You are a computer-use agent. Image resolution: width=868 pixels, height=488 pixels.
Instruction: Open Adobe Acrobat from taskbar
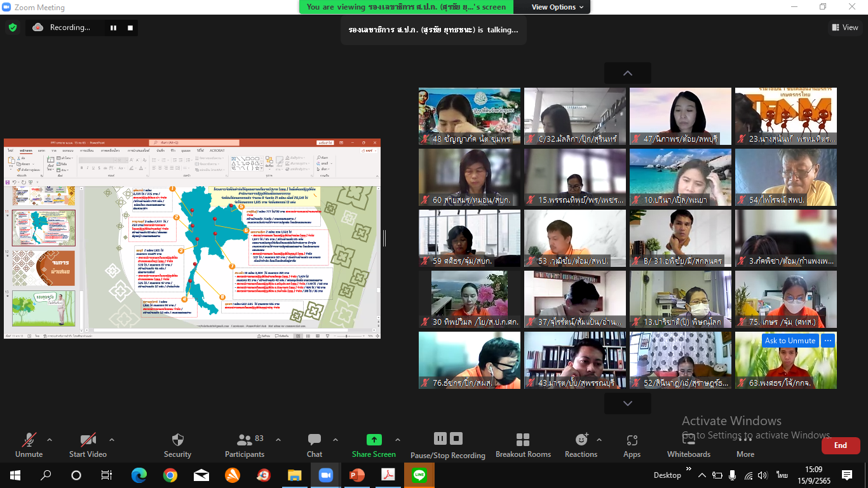[x=388, y=475]
